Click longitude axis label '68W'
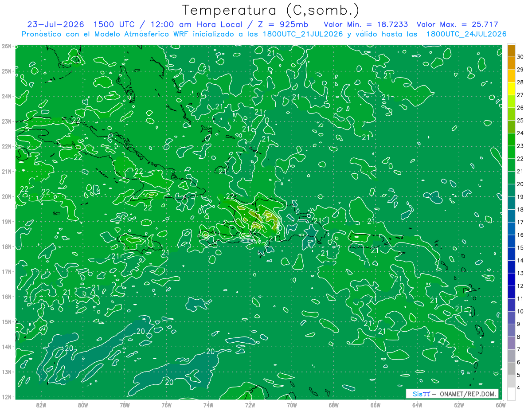This screenshot has height=411, width=532. tap(333, 405)
